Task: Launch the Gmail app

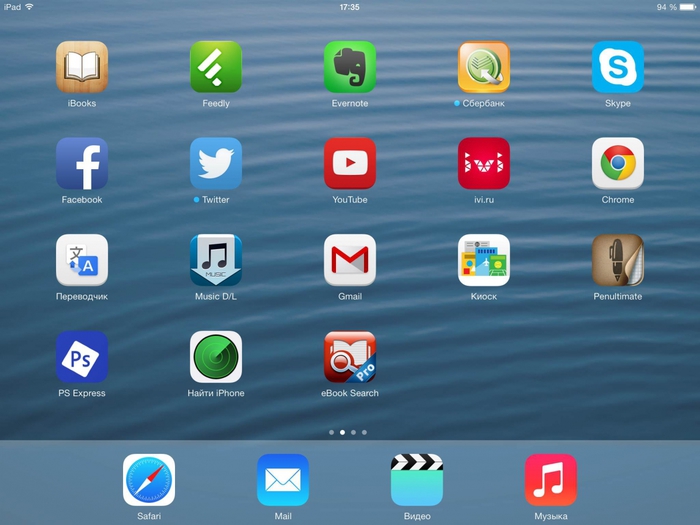Action: 350,260
